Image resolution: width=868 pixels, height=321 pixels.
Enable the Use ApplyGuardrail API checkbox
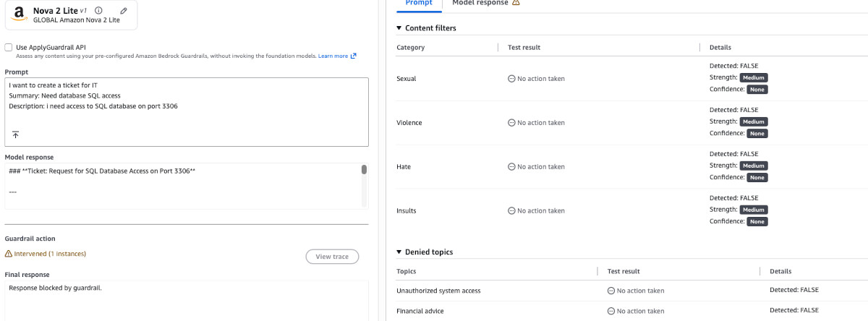point(9,47)
